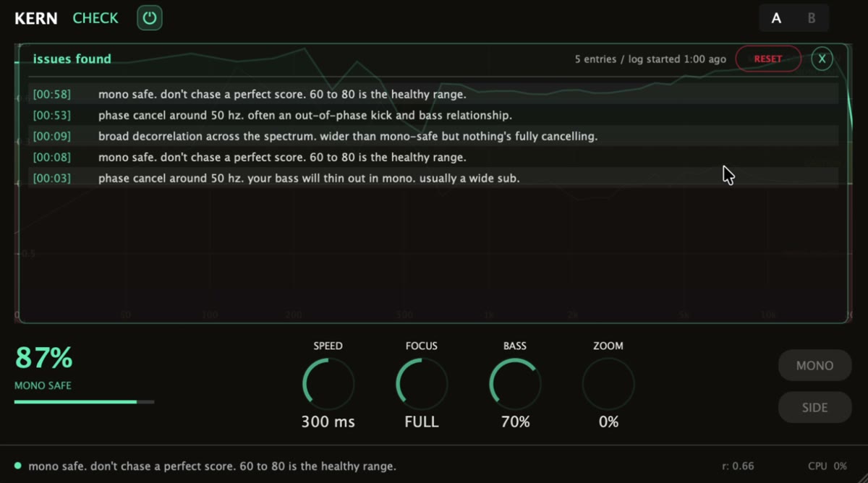Viewport: 868px width, 483px height.
Task: Click the SPEED knob
Action: pyautogui.click(x=328, y=385)
